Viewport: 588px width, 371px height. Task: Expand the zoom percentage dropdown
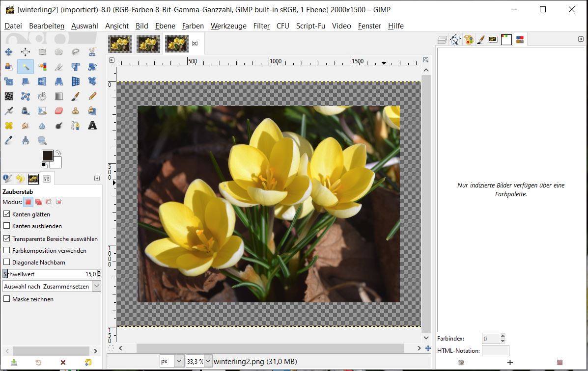tap(208, 362)
